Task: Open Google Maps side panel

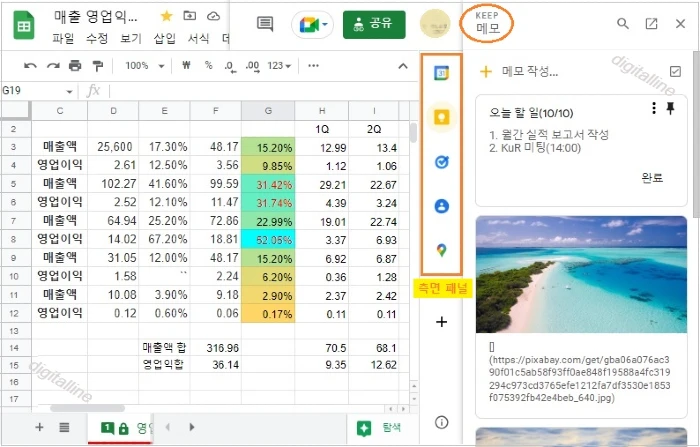Action: 442,250
